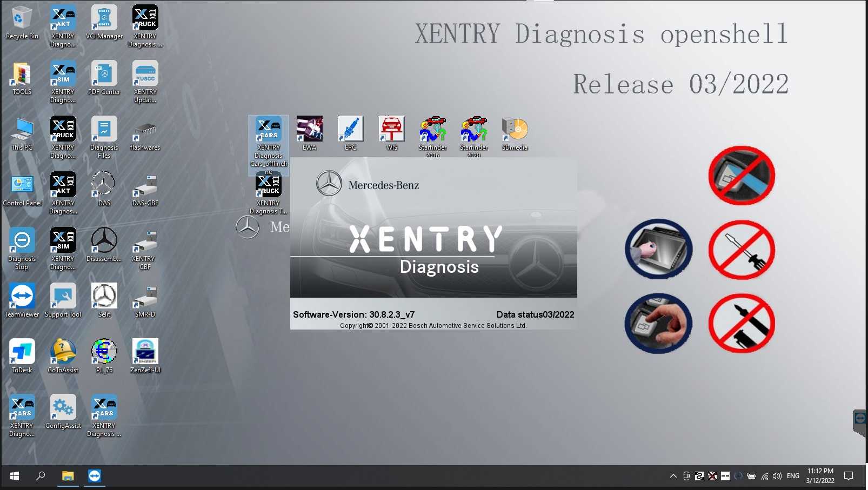
Task: Open the blue AKT XENTRY Diagno... car shortcut
Action: (x=63, y=26)
